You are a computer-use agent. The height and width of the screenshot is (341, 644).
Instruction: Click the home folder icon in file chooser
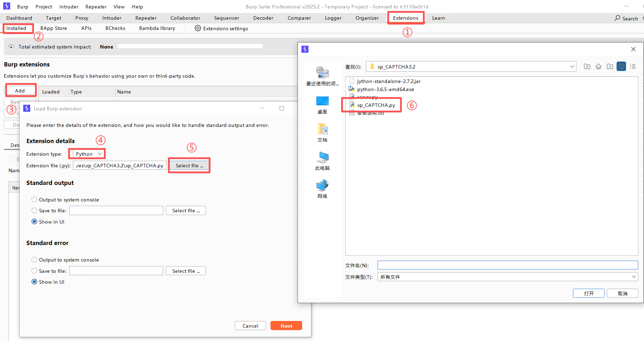coord(599,66)
